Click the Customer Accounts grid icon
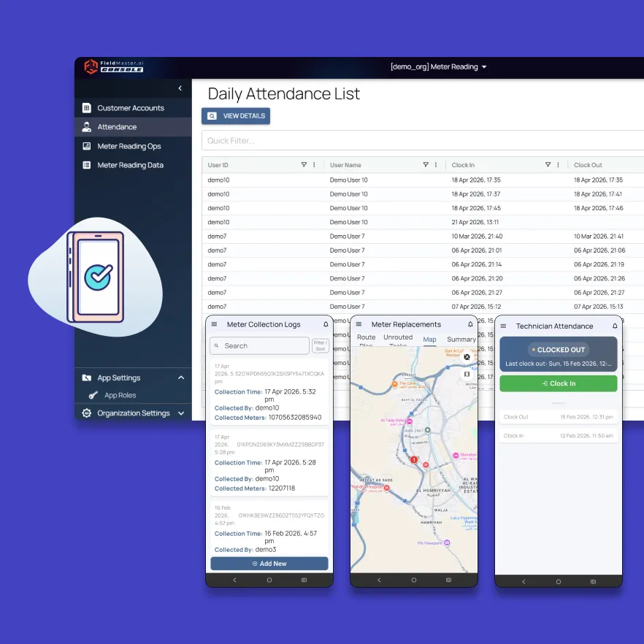Screen dimensions: 644x644 87,108
